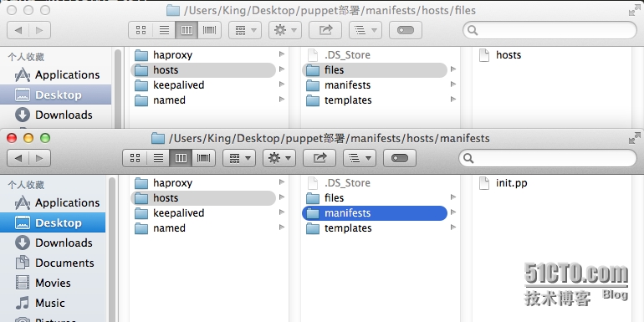Image resolution: width=644 pixels, height=322 pixels.
Task: Open action gear menu in front manifests window
Action: tap(279, 158)
